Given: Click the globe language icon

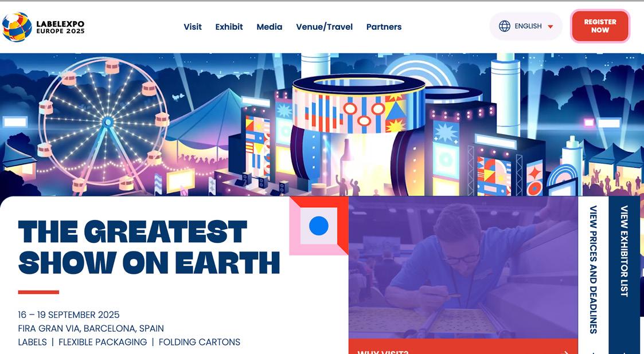Looking at the screenshot, I should [504, 26].
